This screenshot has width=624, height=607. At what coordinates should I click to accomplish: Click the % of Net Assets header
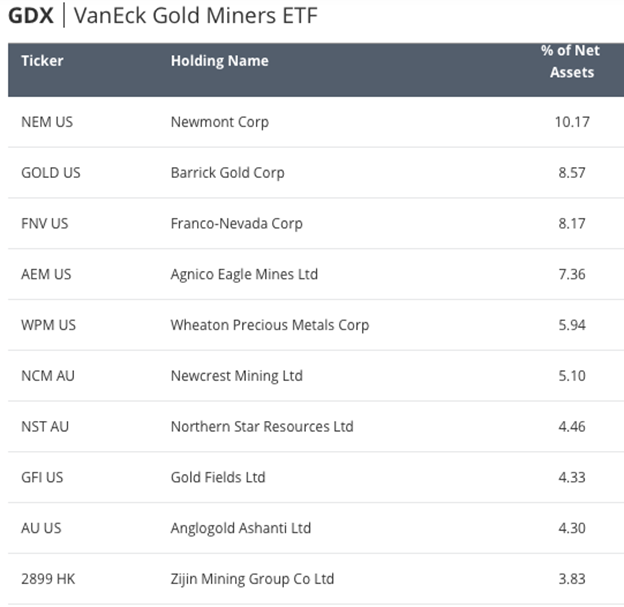tap(571, 61)
